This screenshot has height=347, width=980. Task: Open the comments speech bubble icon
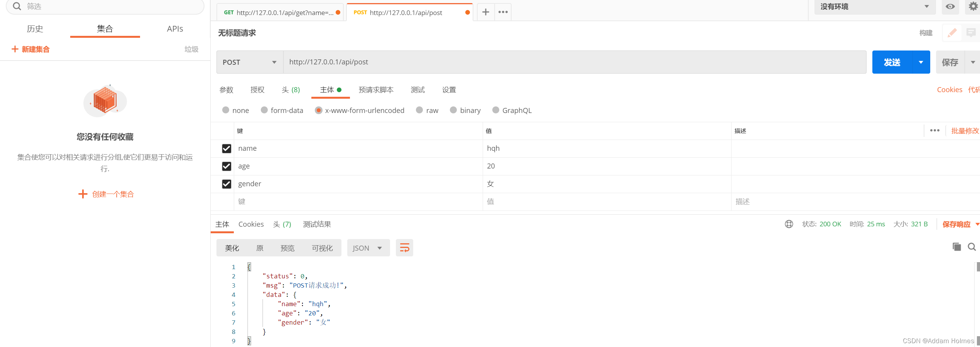coord(971,33)
